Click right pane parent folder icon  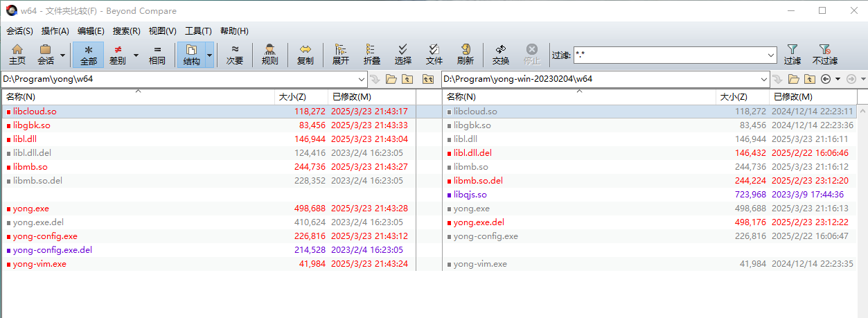coord(811,79)
